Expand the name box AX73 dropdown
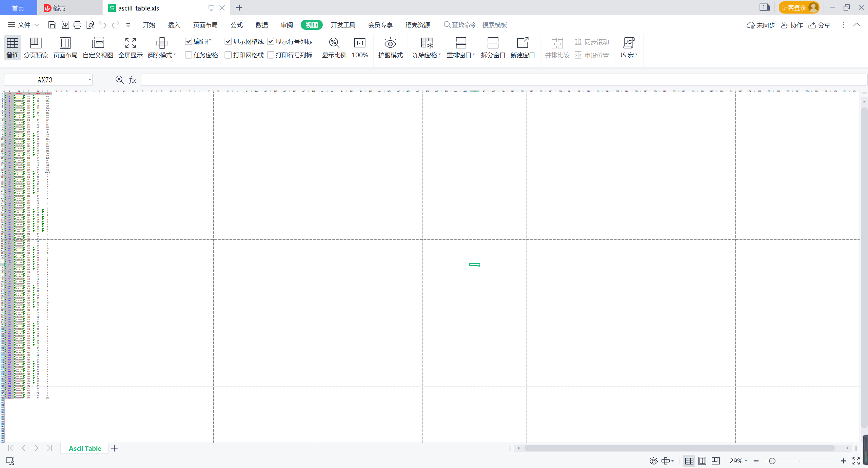 click(90, 80)
